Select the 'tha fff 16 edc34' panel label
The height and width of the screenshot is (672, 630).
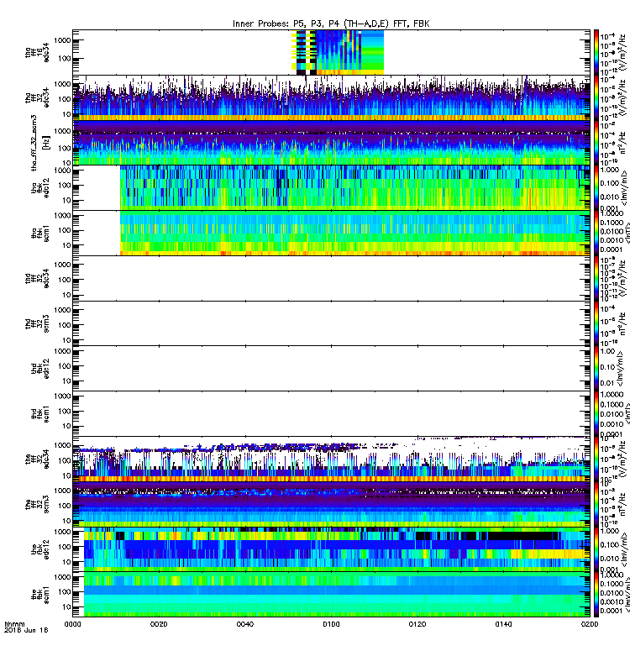coord(37,53)
